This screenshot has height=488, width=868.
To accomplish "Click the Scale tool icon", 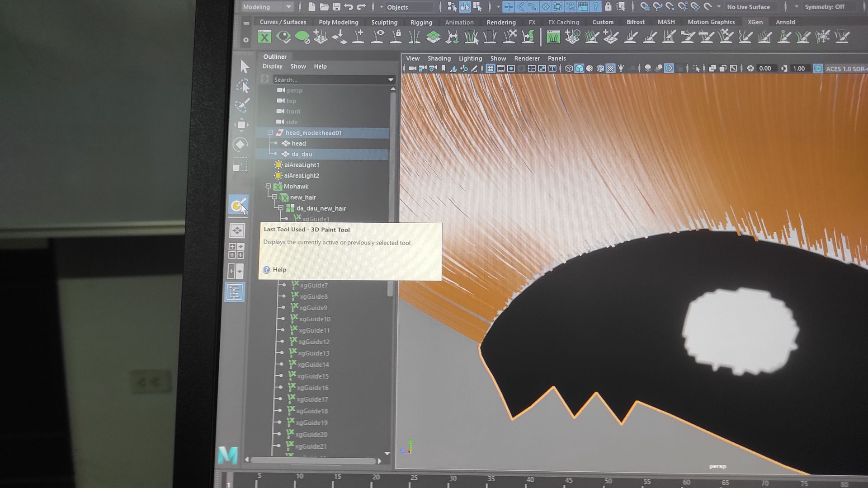I will coord(240,164).
